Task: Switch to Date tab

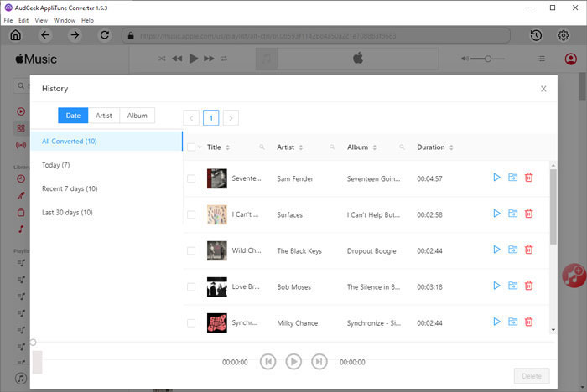Action: pos(73,116)
